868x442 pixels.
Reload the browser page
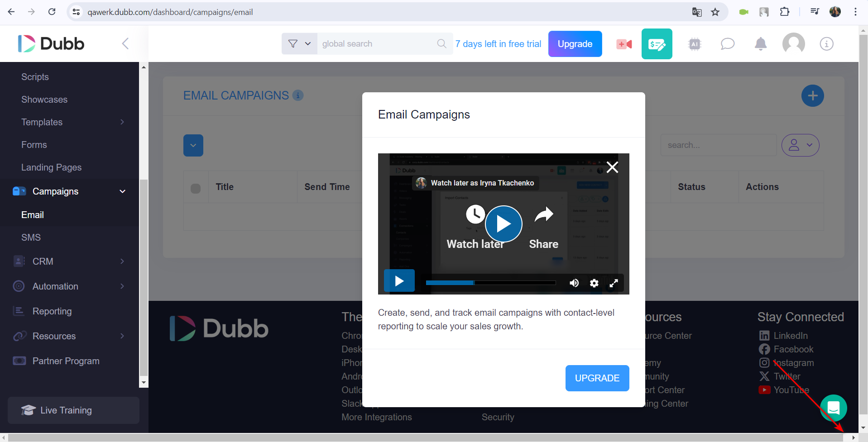click(52, 12)
